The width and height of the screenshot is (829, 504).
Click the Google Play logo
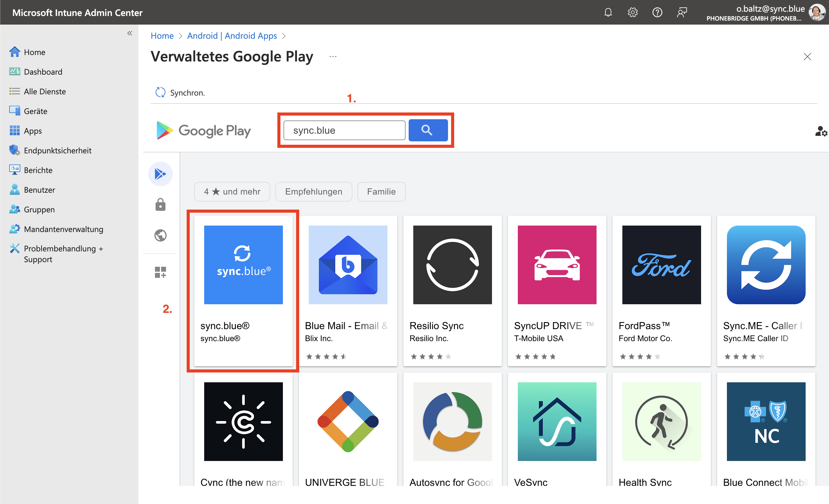click(x=204, y=130)
